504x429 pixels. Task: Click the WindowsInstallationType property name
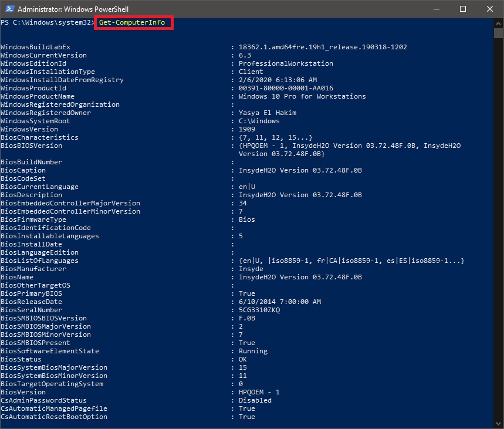[x=48, y=72]
